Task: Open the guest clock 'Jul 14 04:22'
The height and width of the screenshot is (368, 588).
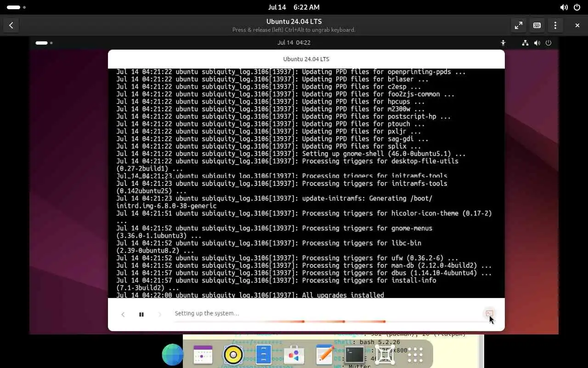Action: (294, 43)
